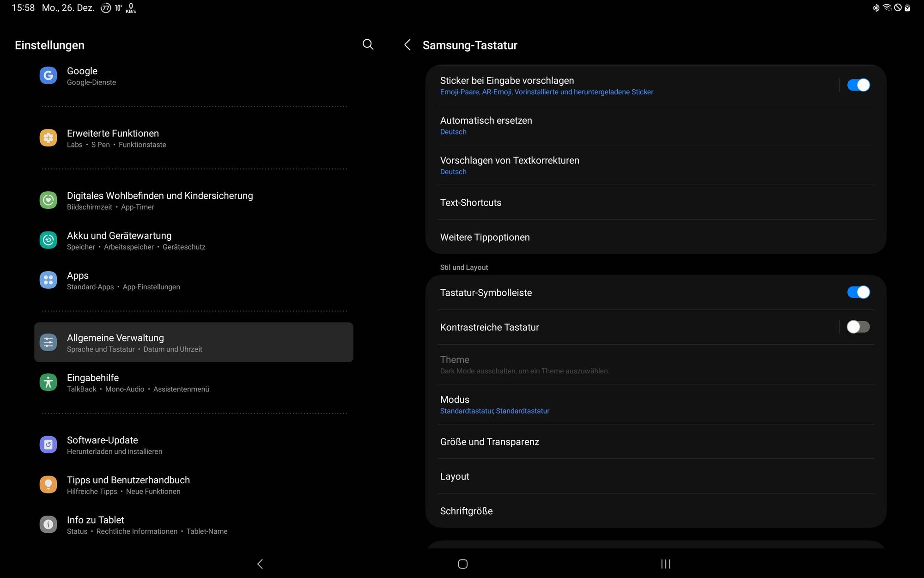
Task: Tap the date Mo., 26. Dez.
Action: (68, 8)
